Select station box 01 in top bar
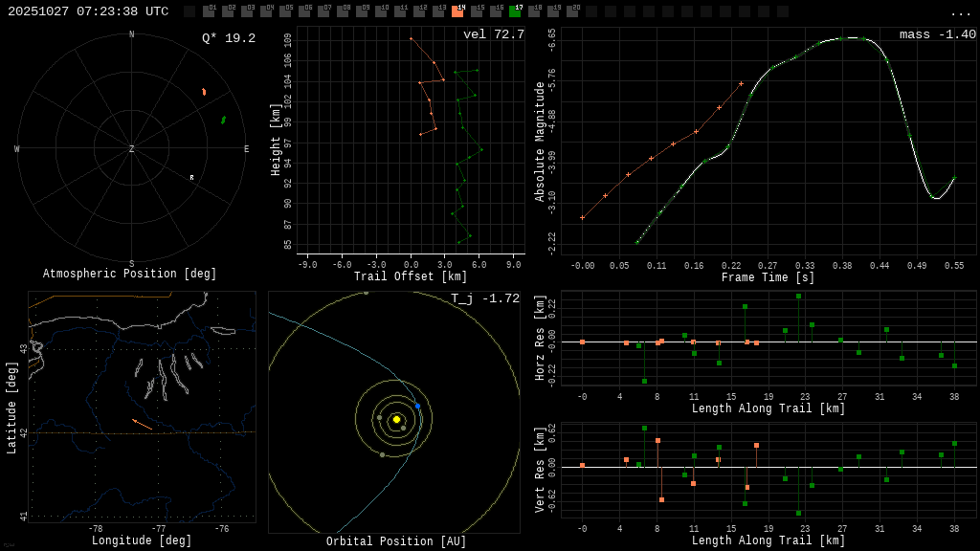 pos(209,11)
